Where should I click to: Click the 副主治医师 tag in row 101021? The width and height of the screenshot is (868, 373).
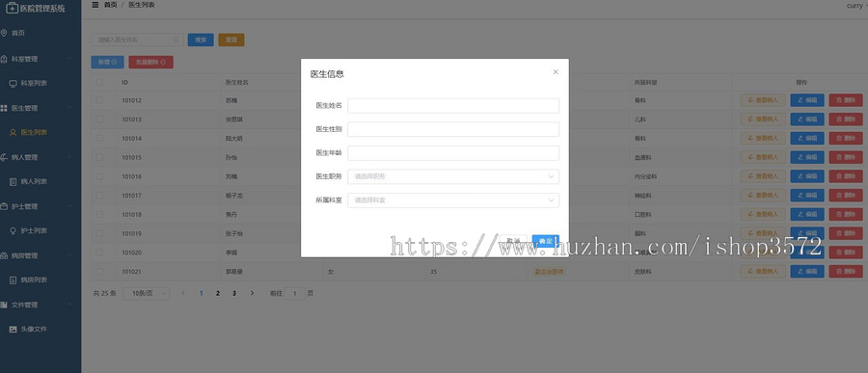pyautogui.click(x=549, y=272)
